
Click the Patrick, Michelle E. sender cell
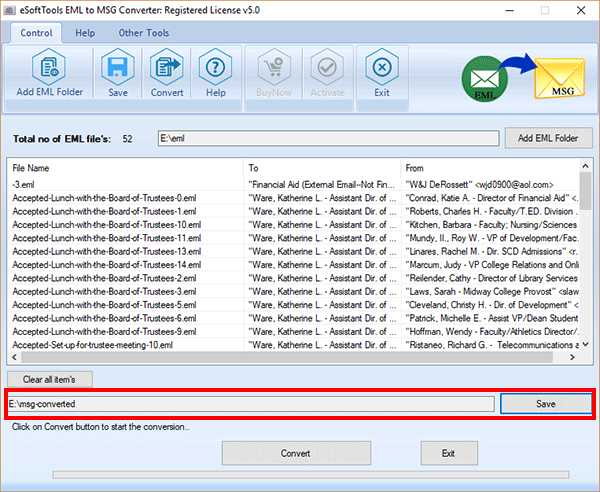pyautogui.click(x=492, y=319)
